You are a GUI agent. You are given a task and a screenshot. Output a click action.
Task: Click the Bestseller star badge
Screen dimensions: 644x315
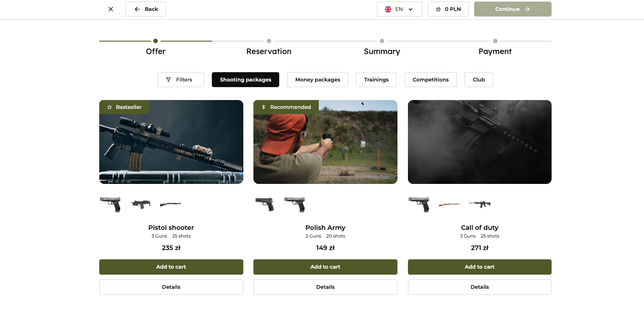(124, 107)
